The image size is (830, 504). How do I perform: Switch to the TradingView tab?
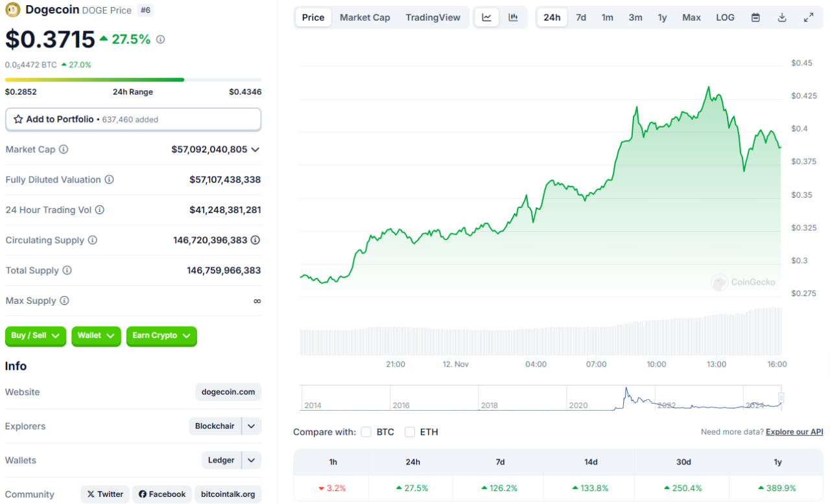pyautogui.click(x=433, y=17)
